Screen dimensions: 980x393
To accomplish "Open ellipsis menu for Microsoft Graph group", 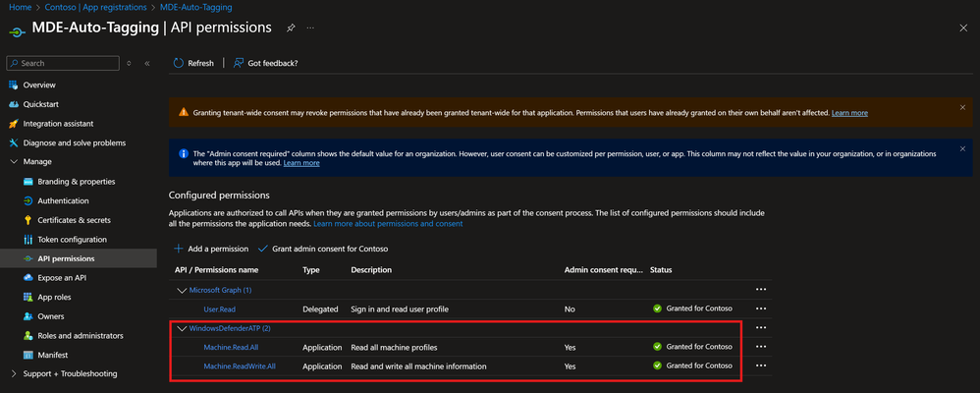I will click(760, 290).
